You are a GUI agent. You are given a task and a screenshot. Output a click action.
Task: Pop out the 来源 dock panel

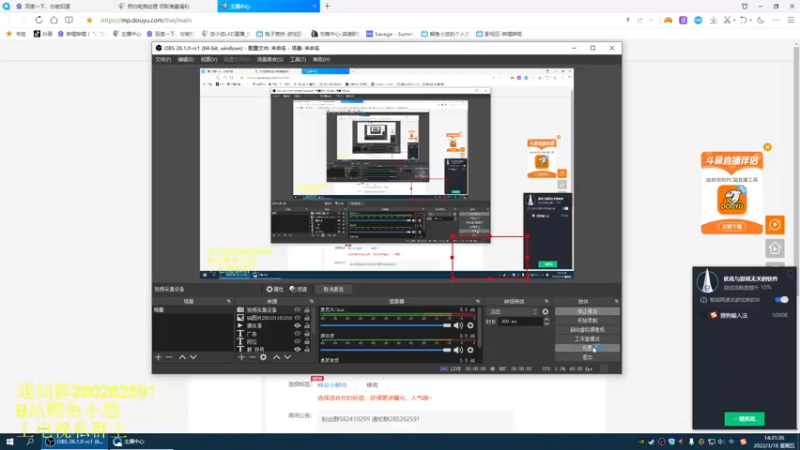pyautogui.click(x=311, y=302)
